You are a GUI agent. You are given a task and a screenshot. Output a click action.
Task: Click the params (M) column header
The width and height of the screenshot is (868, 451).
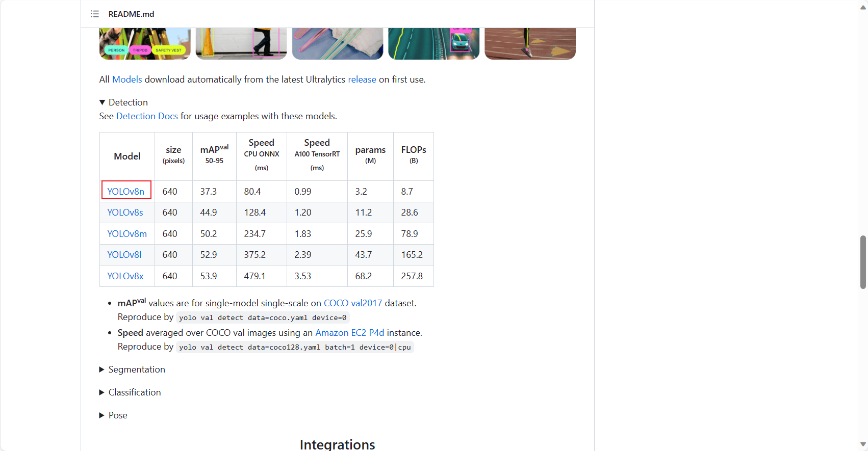(x=370, y=156)
